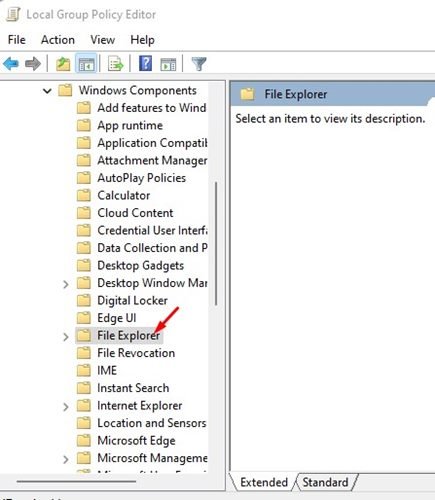The width and height of the screenshot is (435, 500).
Task: Select the Cloud Content tree item
Action: tap(135, 213)
